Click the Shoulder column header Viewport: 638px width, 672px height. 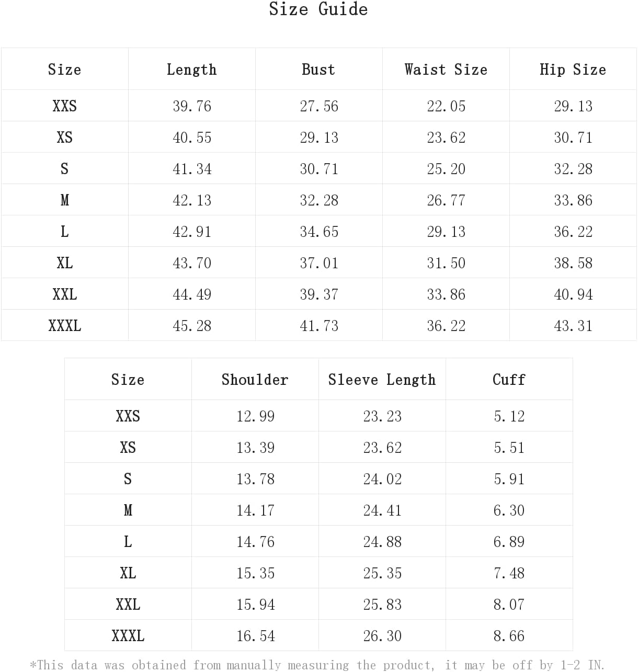255,380
